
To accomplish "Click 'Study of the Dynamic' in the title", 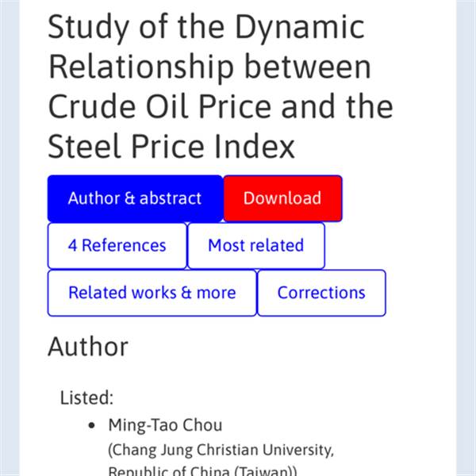I will (x=206, y=27).
